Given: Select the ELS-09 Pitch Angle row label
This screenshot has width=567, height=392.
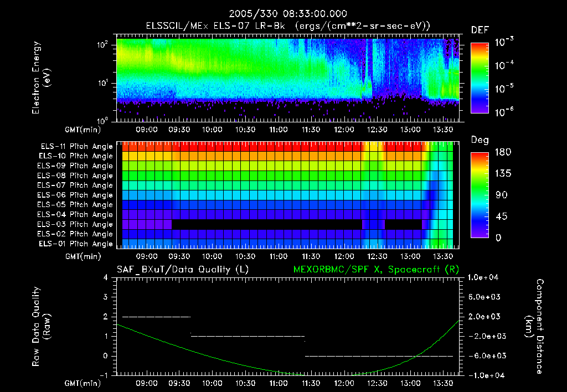Looking at the screenshot, I should point(75,166).
